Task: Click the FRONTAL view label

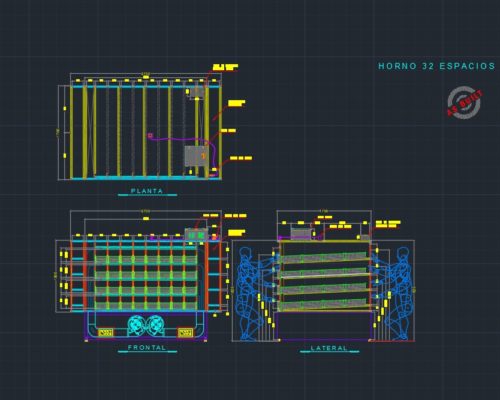Action: [x=147, y=347]
